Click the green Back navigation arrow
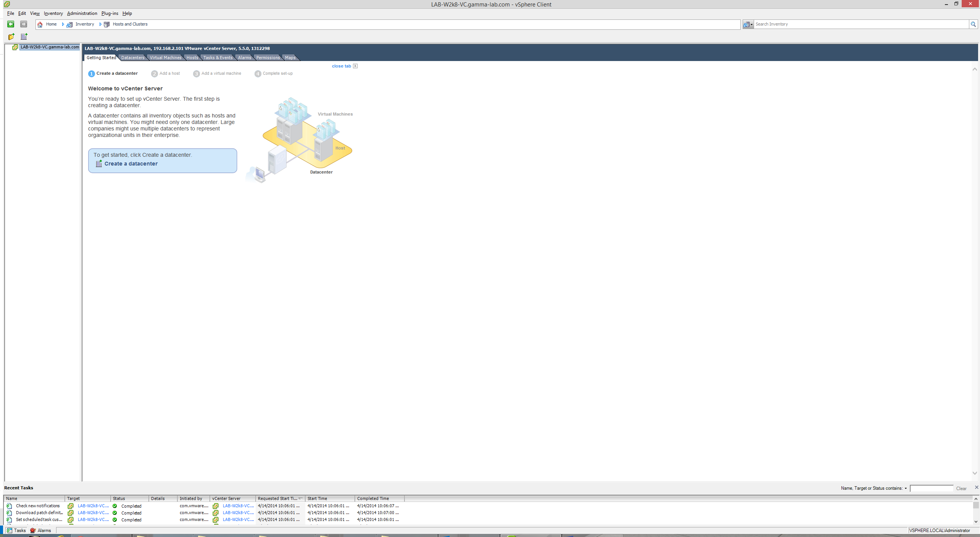This screenshot has height=537, width=980. click(11, 24)
